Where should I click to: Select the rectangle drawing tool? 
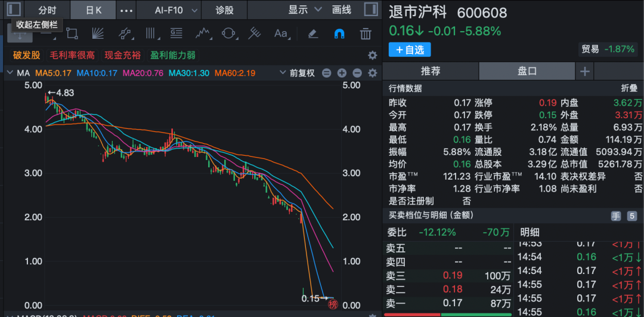72,33
